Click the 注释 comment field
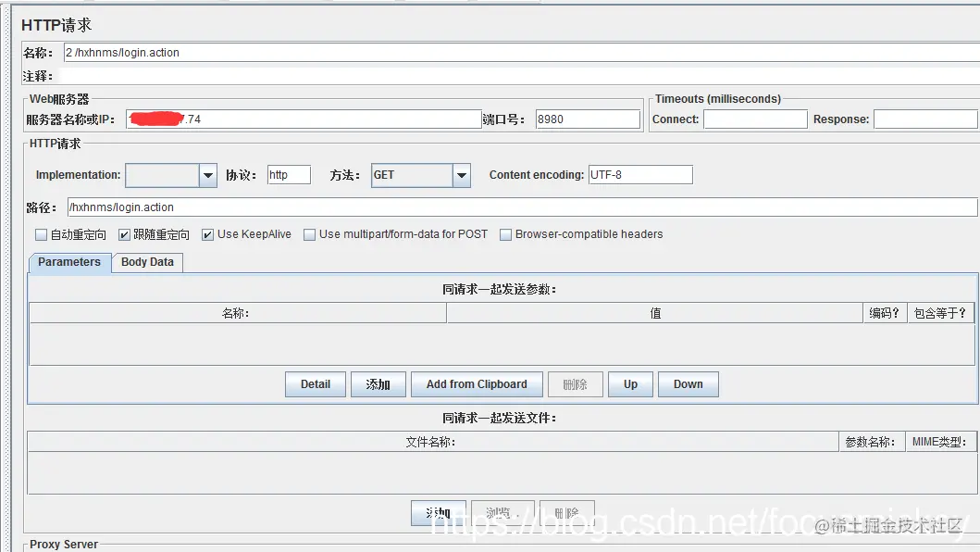980x552 pixels. tap(519, 76)
